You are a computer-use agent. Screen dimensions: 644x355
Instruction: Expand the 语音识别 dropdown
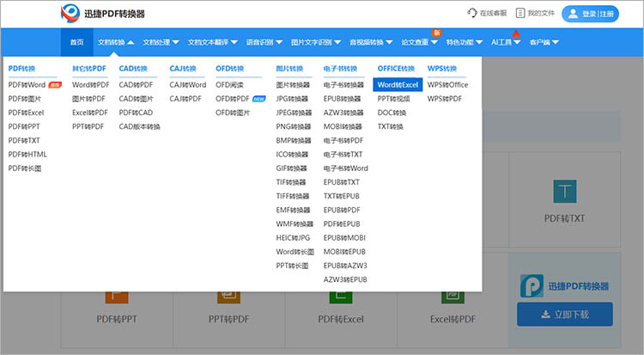click(264, 42)
